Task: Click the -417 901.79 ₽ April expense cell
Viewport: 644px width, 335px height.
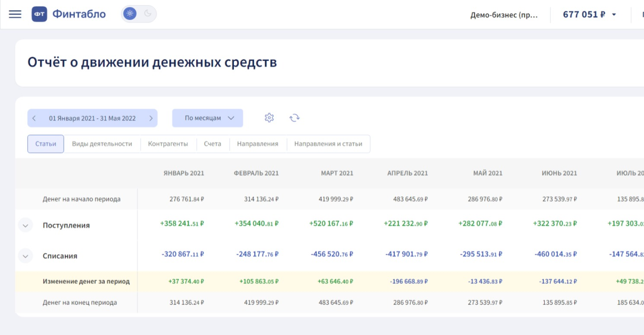Action: pyautogui.click(x=407, y=254)
